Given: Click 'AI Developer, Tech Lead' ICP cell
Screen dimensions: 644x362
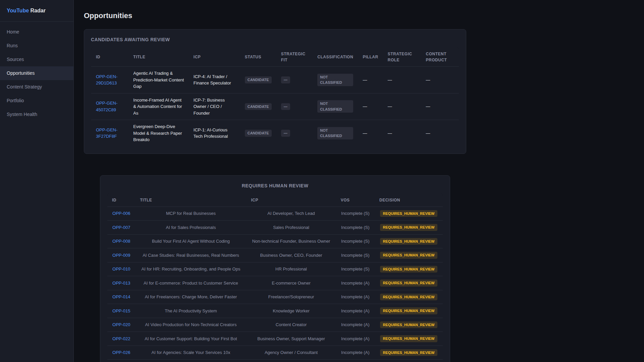Looking at the screenshot, I should click(x=291, y=214).
